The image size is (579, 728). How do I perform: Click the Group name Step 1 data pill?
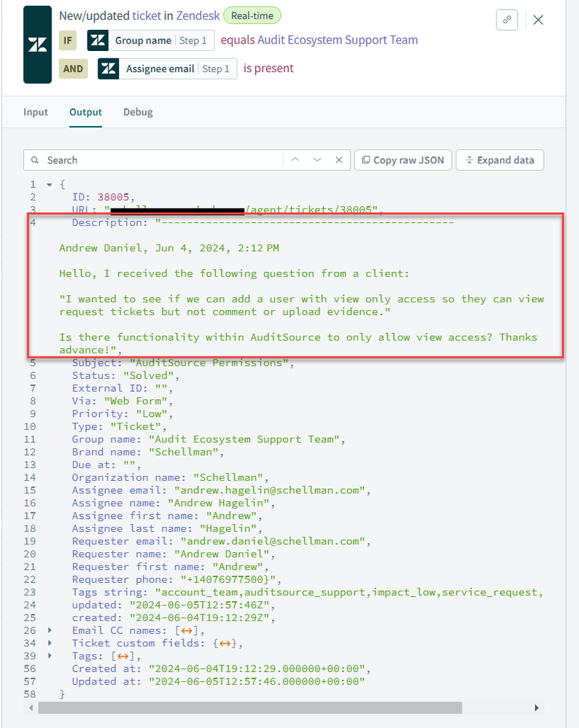pos(150,40)
